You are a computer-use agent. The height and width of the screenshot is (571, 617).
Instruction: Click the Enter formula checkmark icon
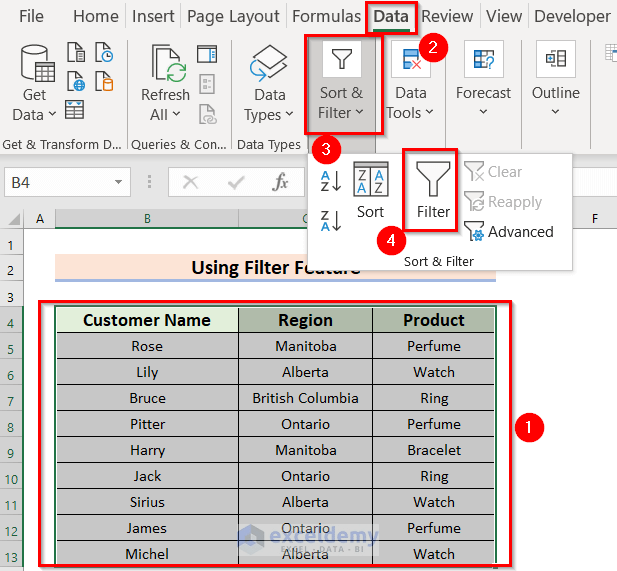point(236,182)
